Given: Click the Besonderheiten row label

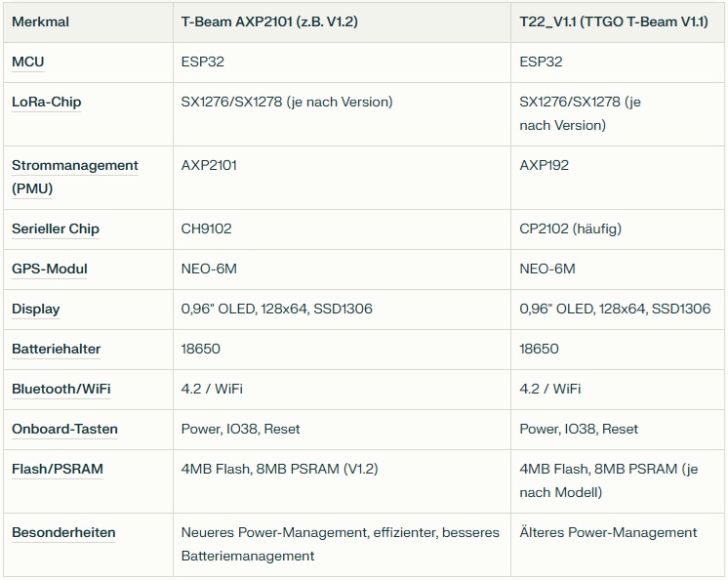Looking at the screenshot, I should coord(63,532).
